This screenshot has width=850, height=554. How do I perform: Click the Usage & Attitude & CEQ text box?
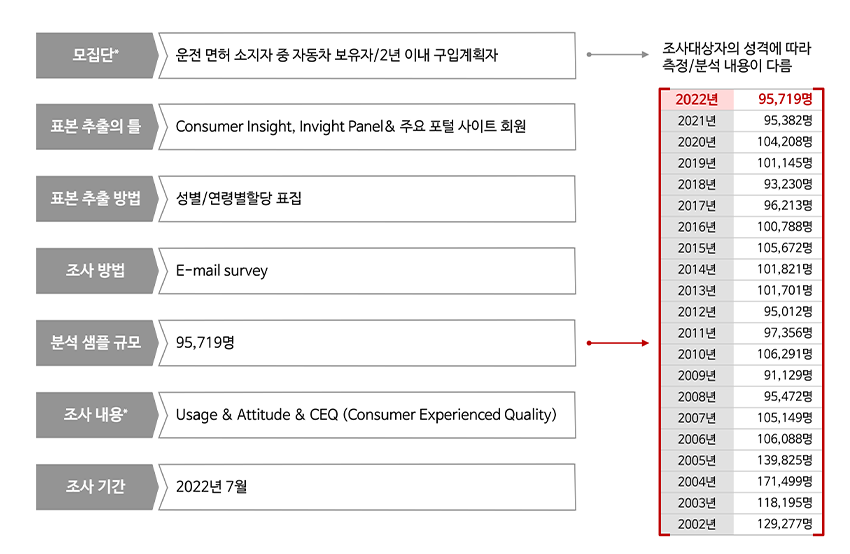367,415
